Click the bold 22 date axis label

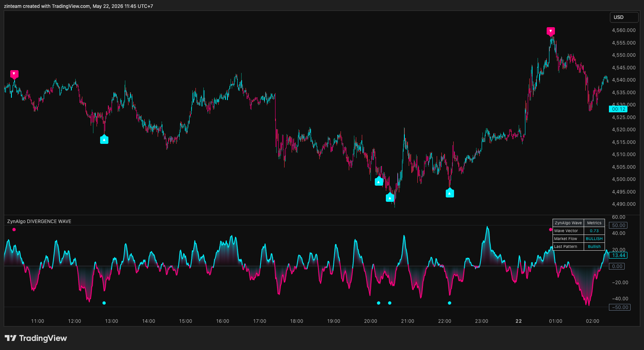519,321
